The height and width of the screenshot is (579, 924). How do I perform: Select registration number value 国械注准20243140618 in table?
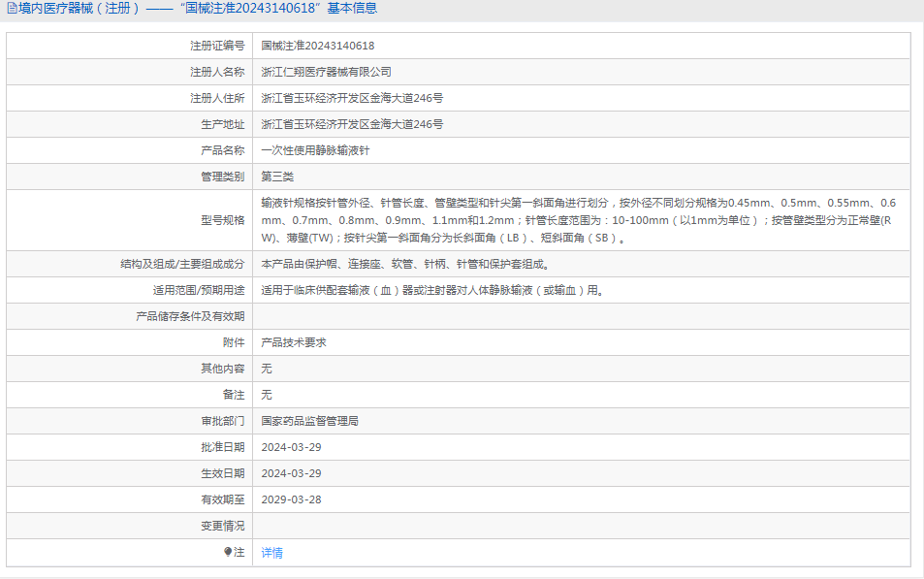tap(318, 46)
